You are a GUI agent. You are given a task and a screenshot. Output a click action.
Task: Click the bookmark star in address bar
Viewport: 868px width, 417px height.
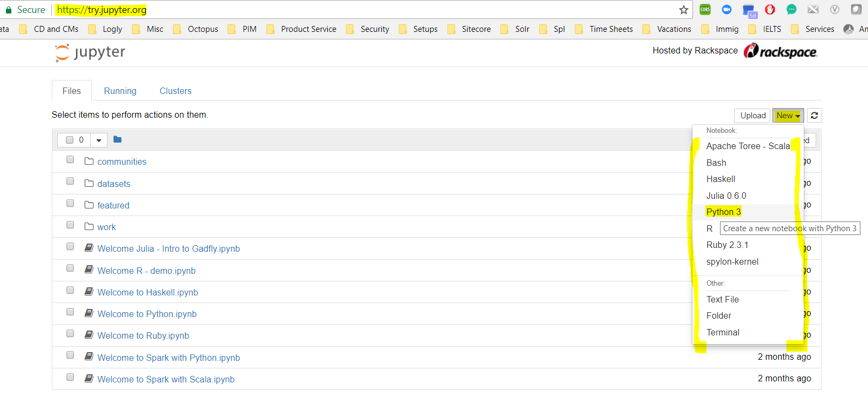coord(684,10)
